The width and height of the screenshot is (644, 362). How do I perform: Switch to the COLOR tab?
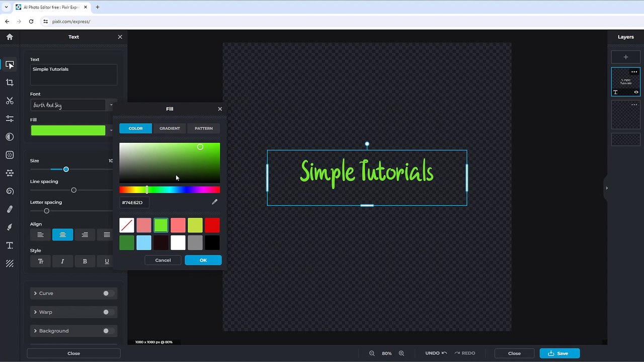pyautogui.click(x=135, y=128)
